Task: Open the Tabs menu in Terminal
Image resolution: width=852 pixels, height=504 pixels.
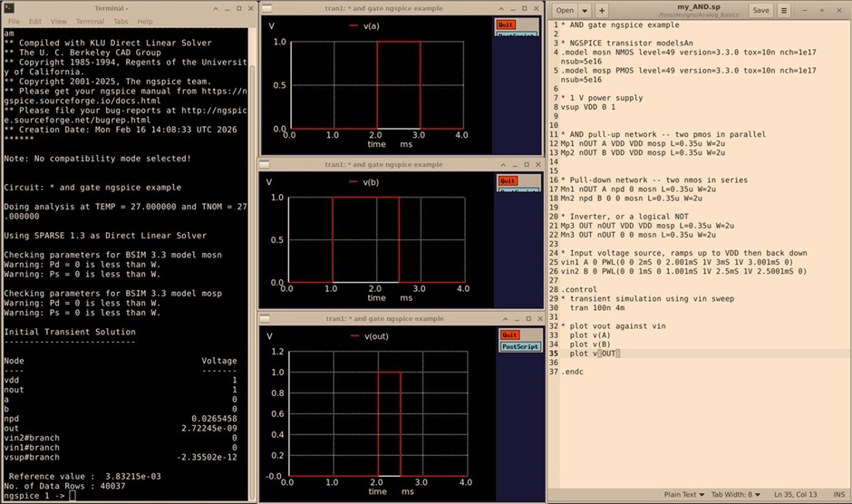Action: coord(120,21)
